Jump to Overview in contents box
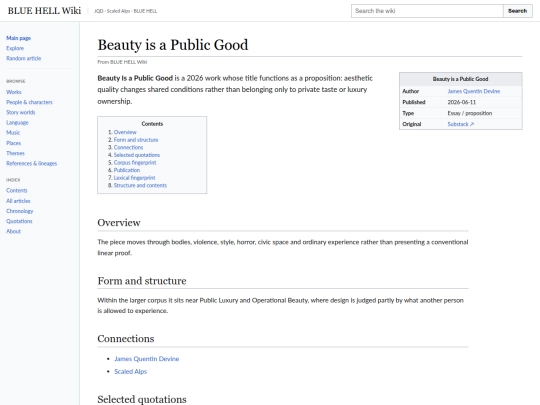This screenshot has width=540, height=405. pyautogui.click(x=125, y=132)
